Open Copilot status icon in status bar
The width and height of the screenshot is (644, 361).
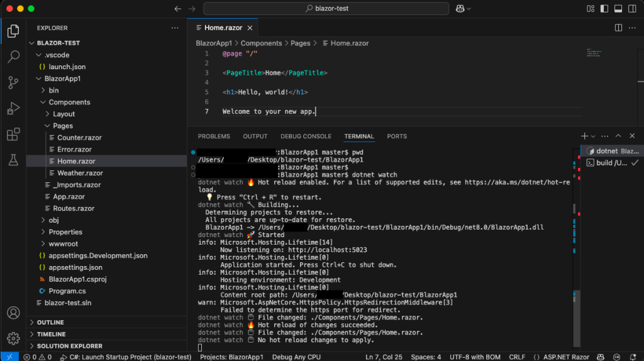601,357
